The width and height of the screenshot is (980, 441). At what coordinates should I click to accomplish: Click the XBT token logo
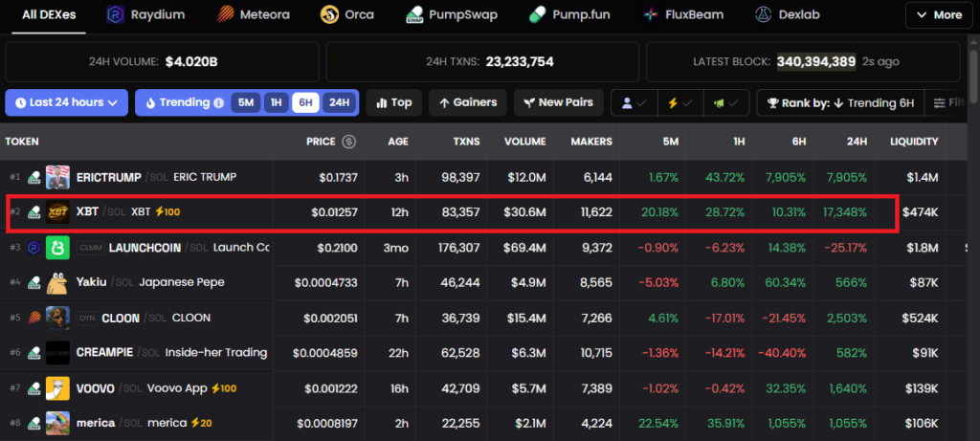[x=58, y=212]
